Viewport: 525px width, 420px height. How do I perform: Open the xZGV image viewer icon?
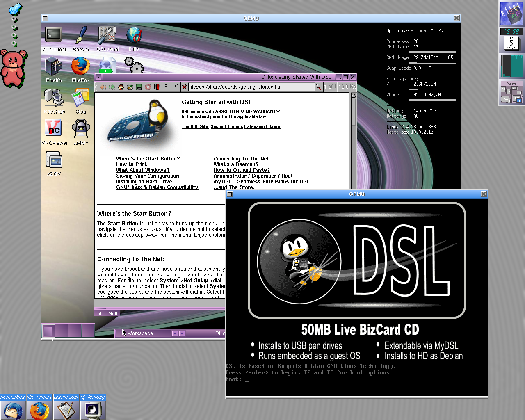pos(54,160)
